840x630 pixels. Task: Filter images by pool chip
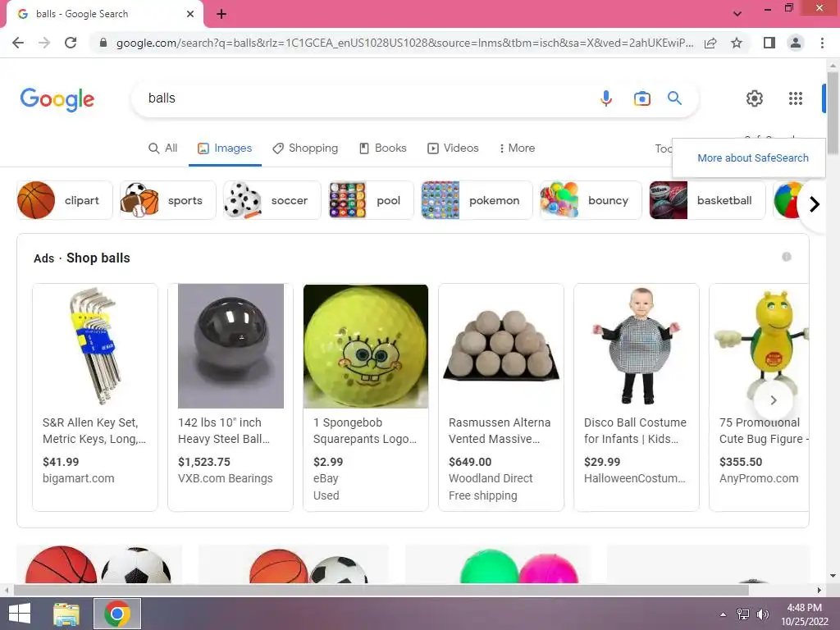(372, 200)
